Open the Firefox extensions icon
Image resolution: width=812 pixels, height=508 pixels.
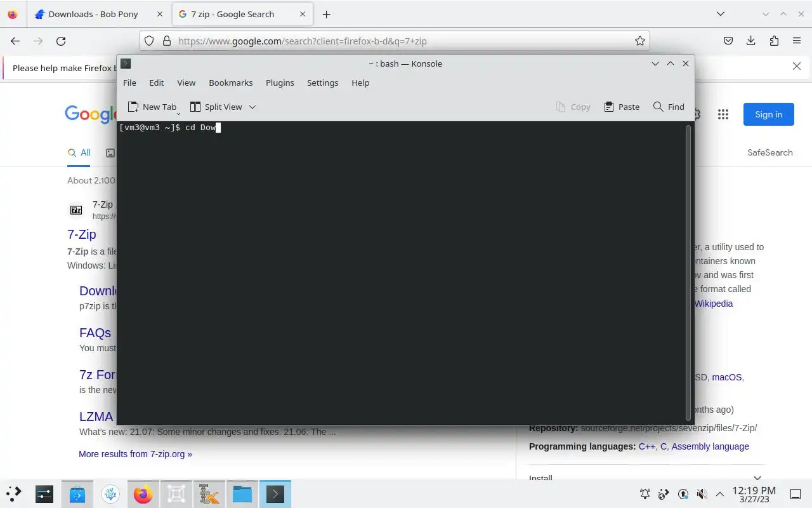(774, 41)
